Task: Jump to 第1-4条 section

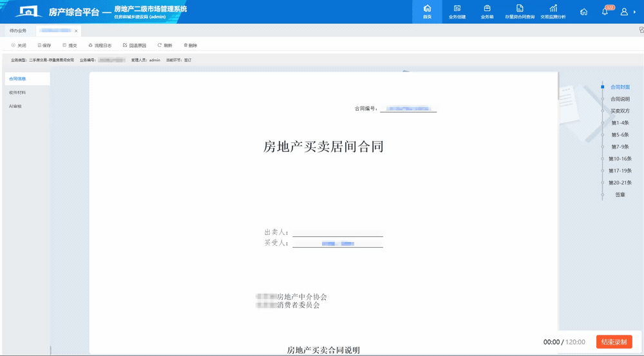Action: click(x=620, y=123)
